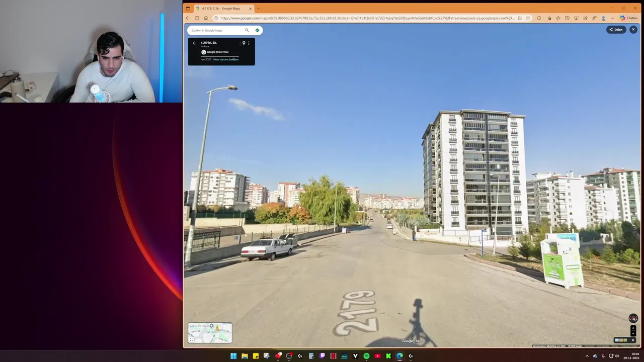Click the compass control in Street View
This screenshot has height=362, width=644.
tap(633, 318)
